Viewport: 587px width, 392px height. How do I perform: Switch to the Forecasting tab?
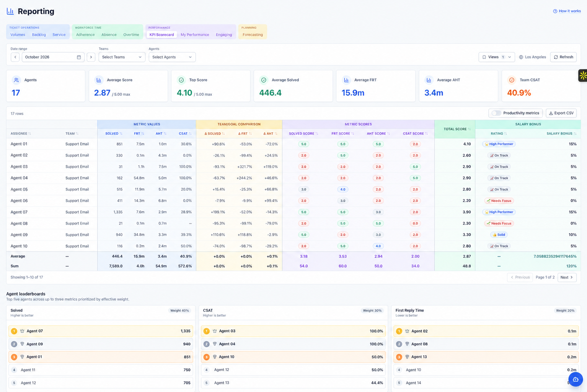coord(253,35)
